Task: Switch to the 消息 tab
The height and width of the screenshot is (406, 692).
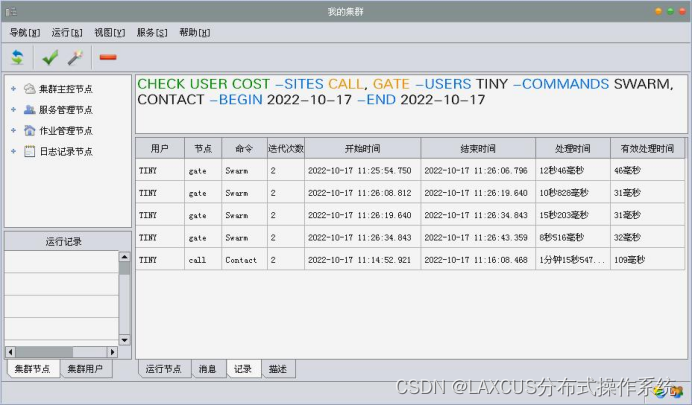Action: (x=207, y=369)
